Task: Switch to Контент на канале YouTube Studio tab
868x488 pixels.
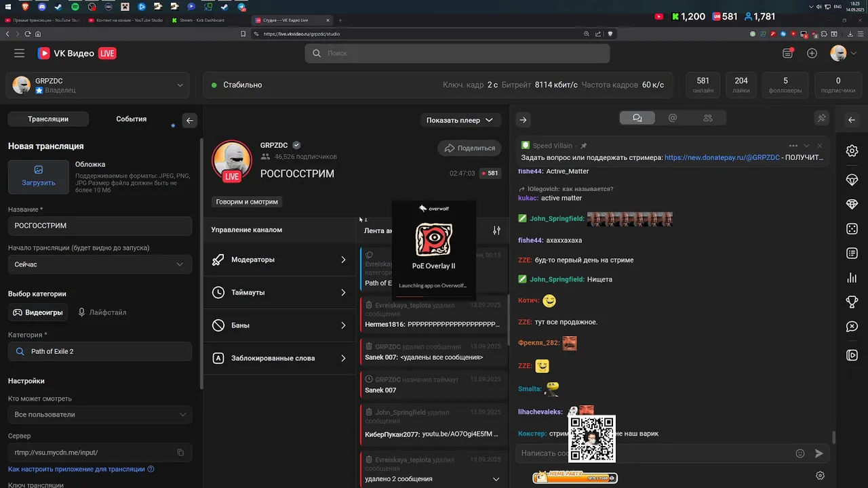Action: [129, 20]
